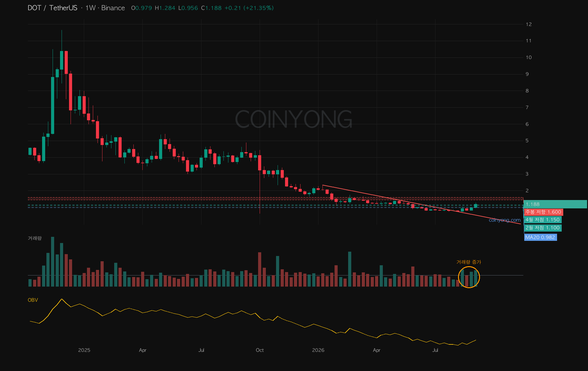
Task: Click the Binance exchange label
Action: tap(113, 8)
